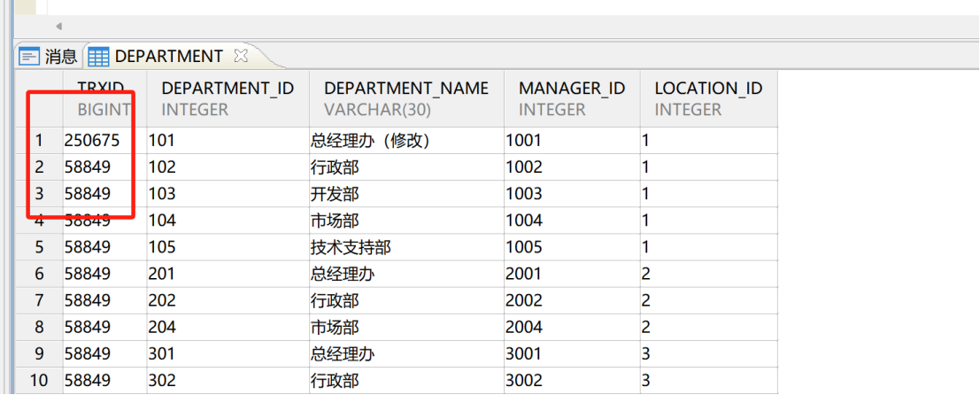
Task: Click the 技术支持部 cell
Action: [351, 247]
